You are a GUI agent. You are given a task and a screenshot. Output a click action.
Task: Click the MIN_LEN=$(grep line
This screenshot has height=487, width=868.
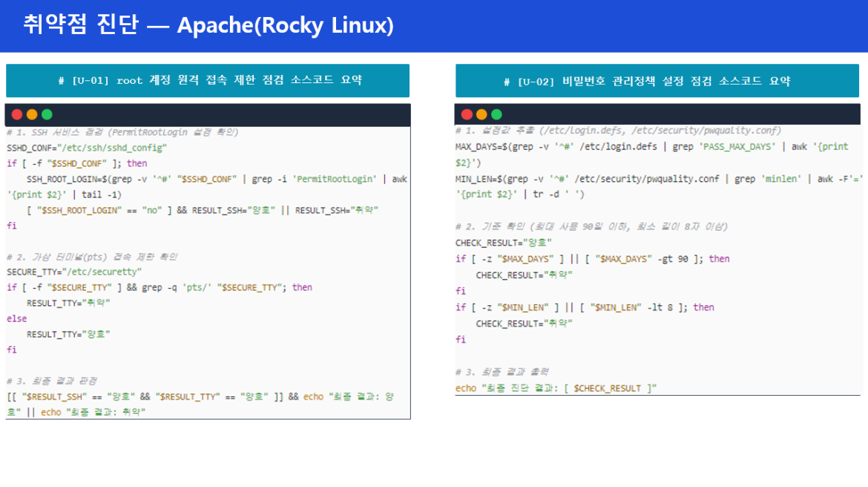pos(660,179)
